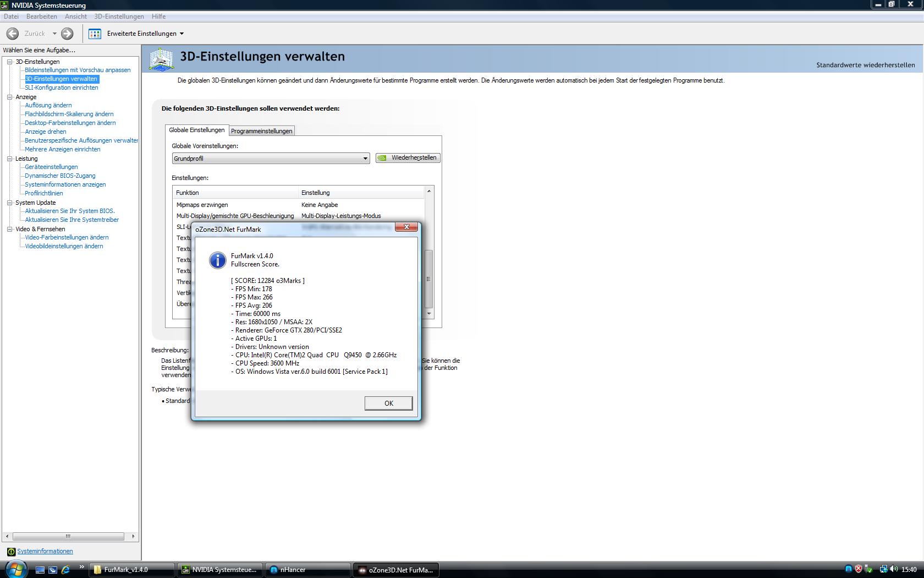Click left arrow of sidebar horizontal scrollbar
The width and height of the screenshot is (924, 578).
click(7, 536)
